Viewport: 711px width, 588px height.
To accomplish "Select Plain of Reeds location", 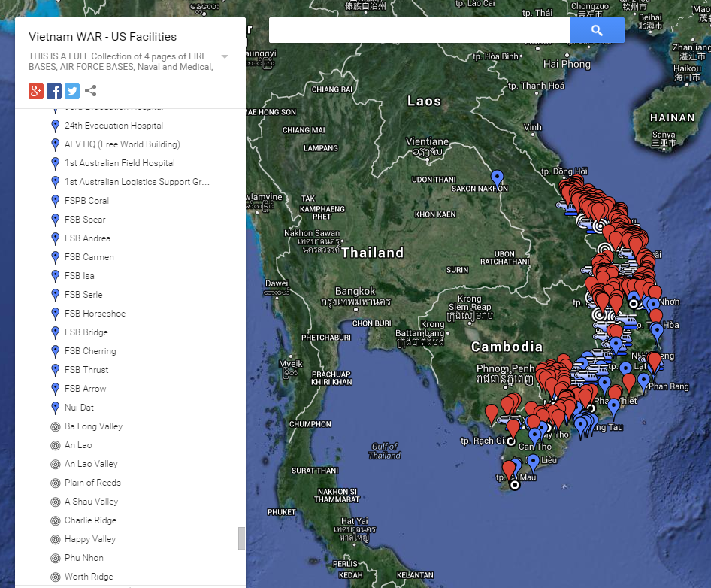I will coord(92,483).
